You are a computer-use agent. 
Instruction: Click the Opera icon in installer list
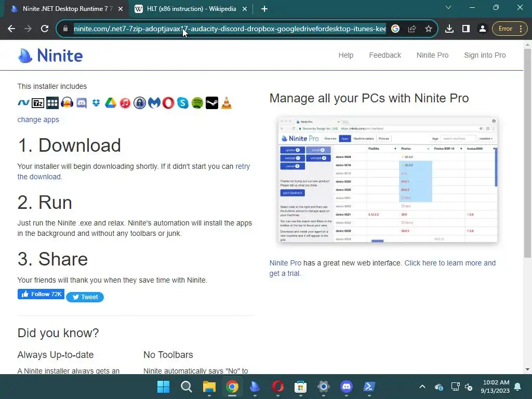point(168,103)
